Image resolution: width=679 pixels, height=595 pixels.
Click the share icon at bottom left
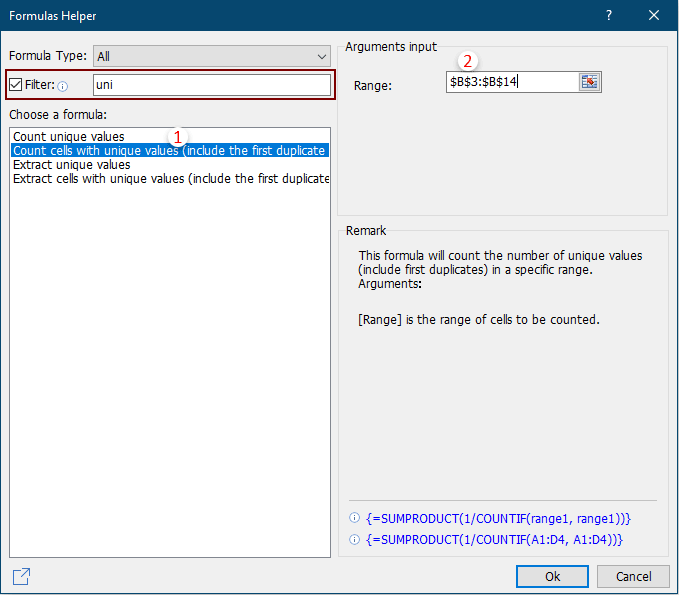coord(21,576)
